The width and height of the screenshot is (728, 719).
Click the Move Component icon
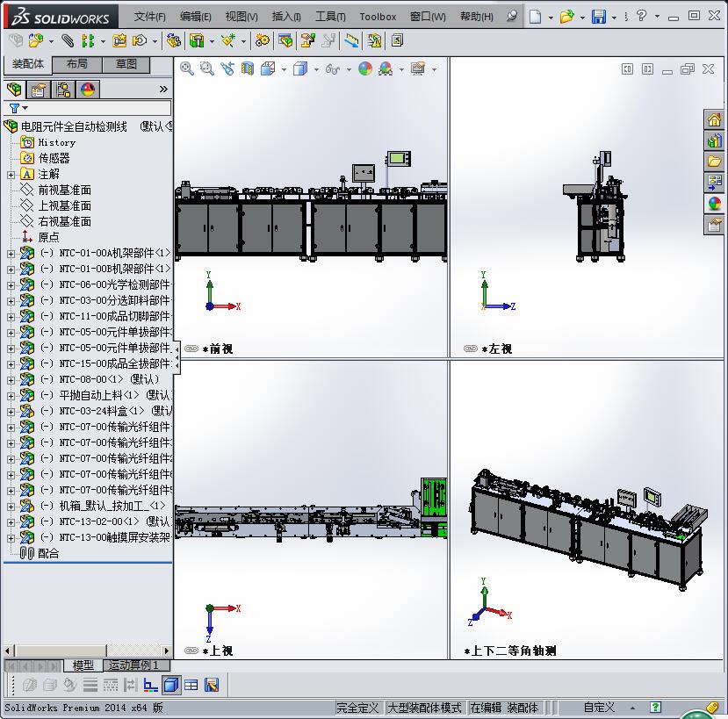pyautogui.click(x=140, y=41)
